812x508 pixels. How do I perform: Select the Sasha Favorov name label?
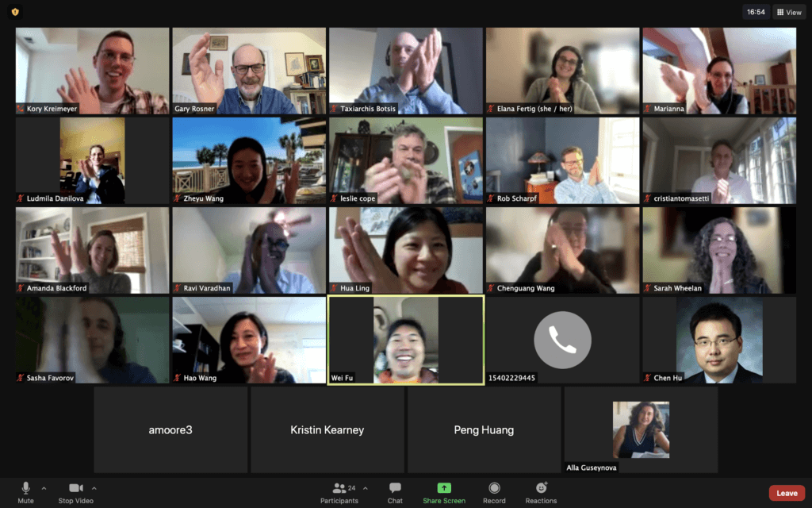50,378
